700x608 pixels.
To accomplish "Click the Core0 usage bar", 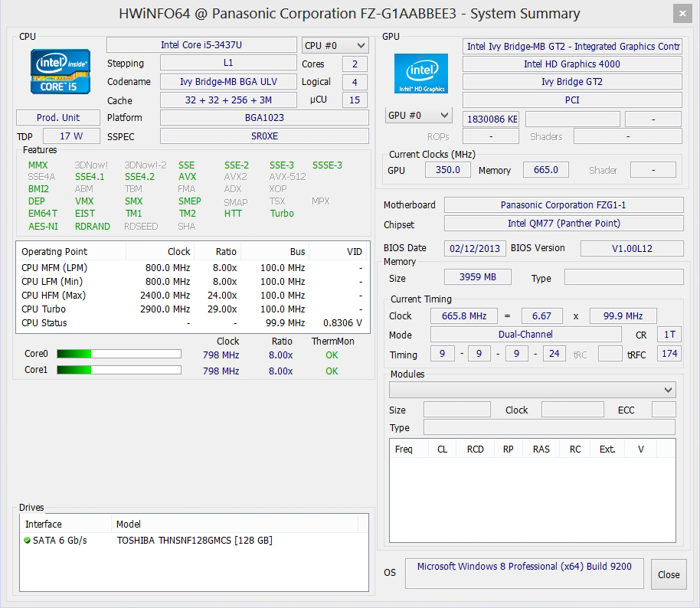I will [119, 355].
